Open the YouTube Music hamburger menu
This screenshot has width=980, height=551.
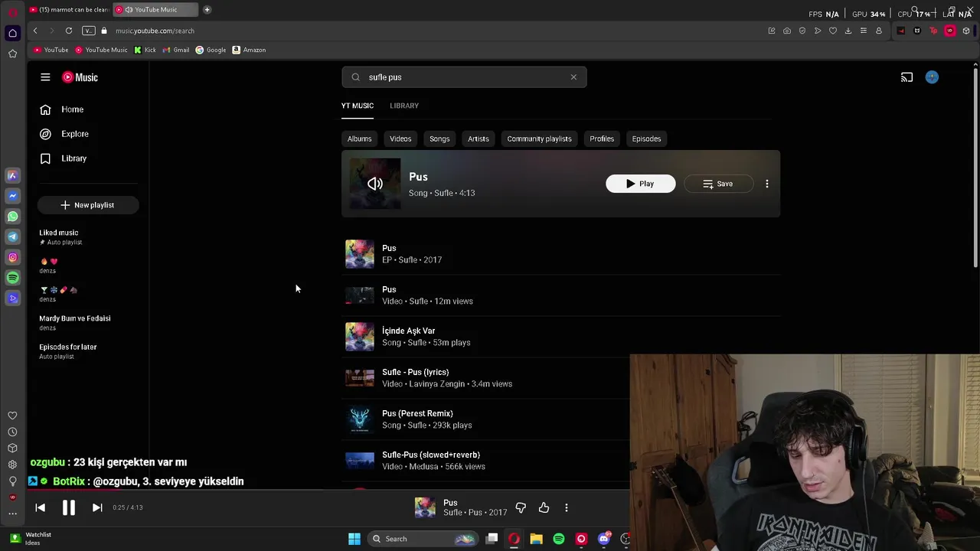(x=45, y=77)
